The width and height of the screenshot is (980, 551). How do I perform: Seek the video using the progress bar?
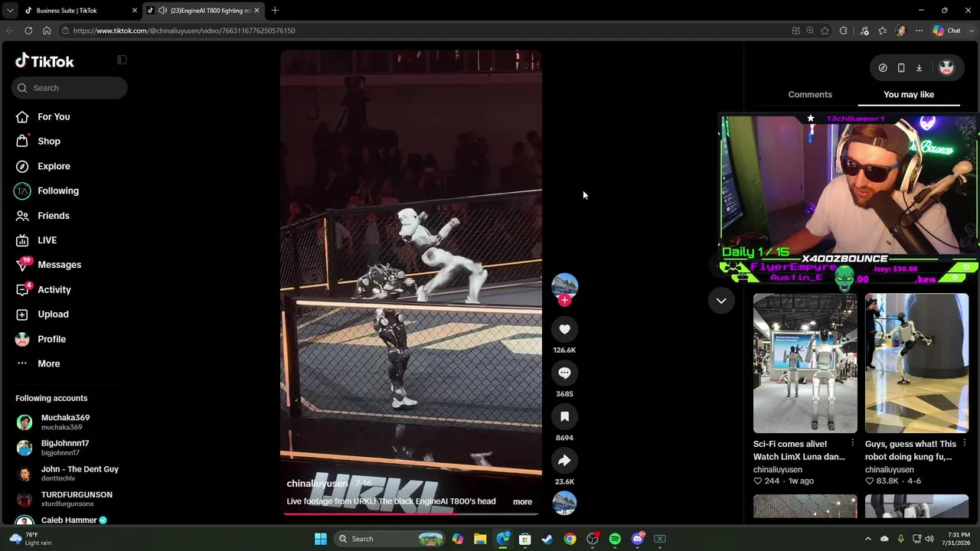click(x=411, y=514)
